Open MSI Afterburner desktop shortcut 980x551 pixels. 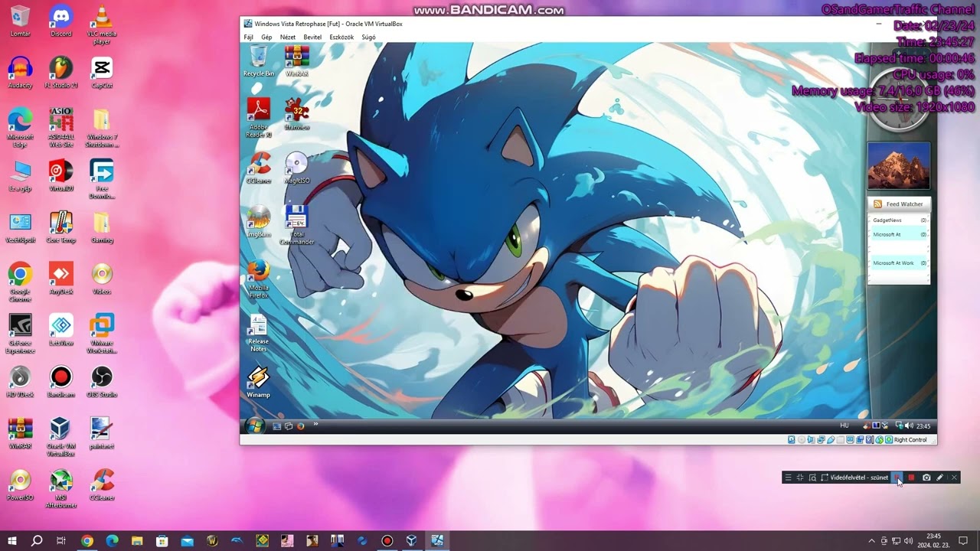(x=60, y=487)
